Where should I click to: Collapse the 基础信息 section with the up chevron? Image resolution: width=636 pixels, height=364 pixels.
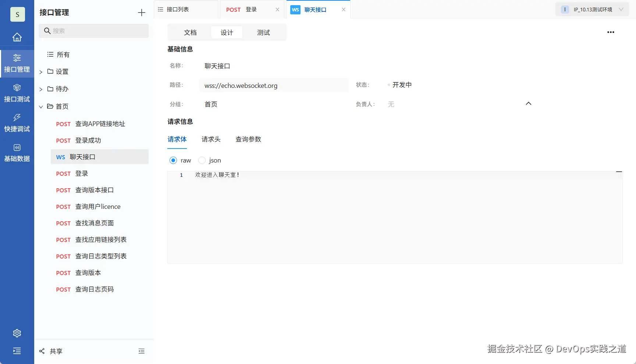529,104
